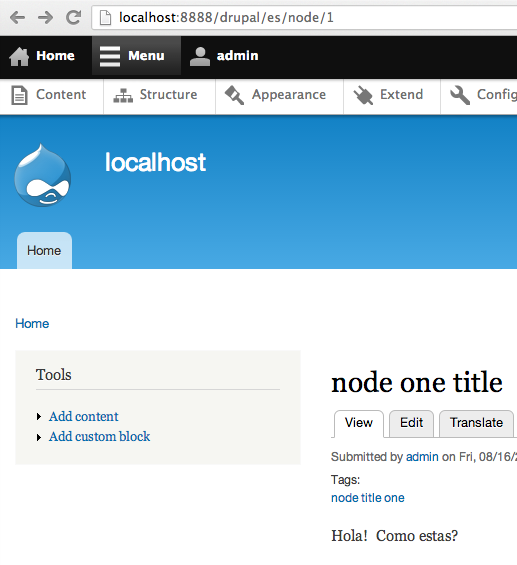Click the hamburger Menu icon
Image resolution: width=517 pixels, height=565 pixels.
tap(110, 56)
